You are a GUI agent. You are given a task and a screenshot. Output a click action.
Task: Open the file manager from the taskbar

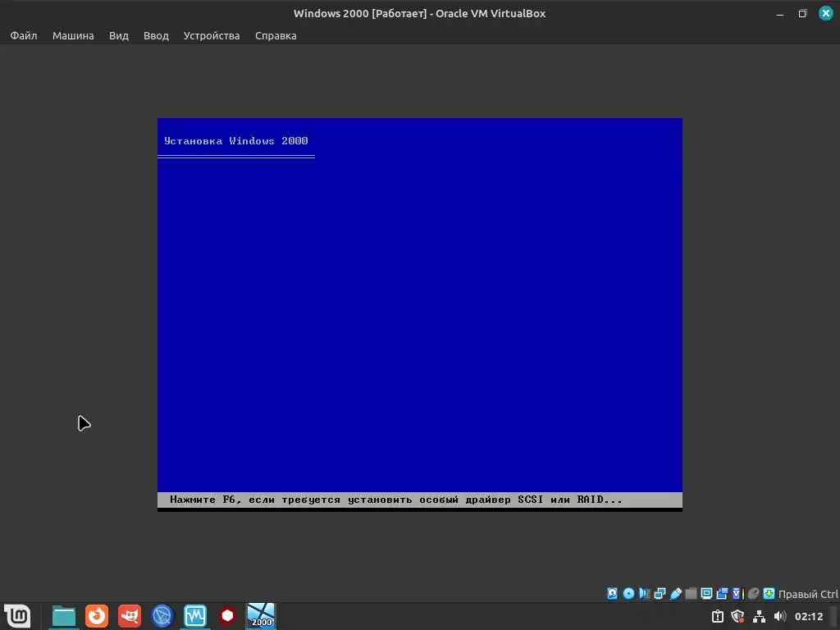point(64,616)
